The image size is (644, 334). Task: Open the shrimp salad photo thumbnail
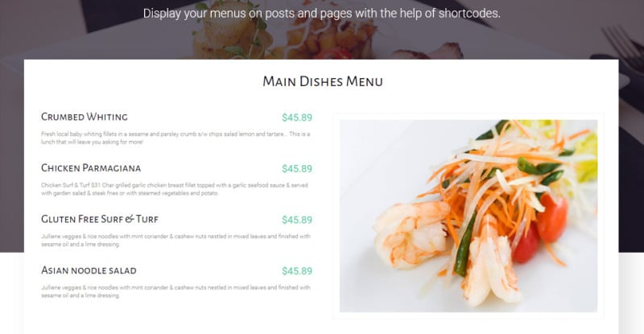coord(469,216)
